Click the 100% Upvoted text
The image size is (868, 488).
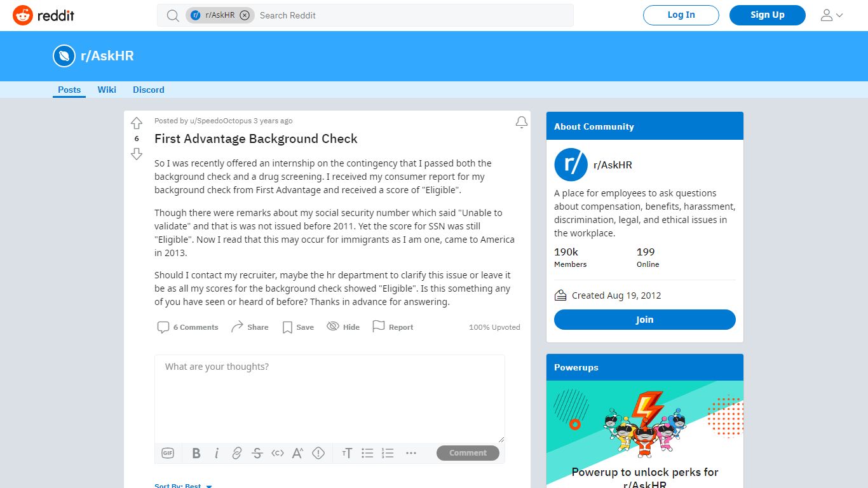pyautogui.click(x=494, y=327)
